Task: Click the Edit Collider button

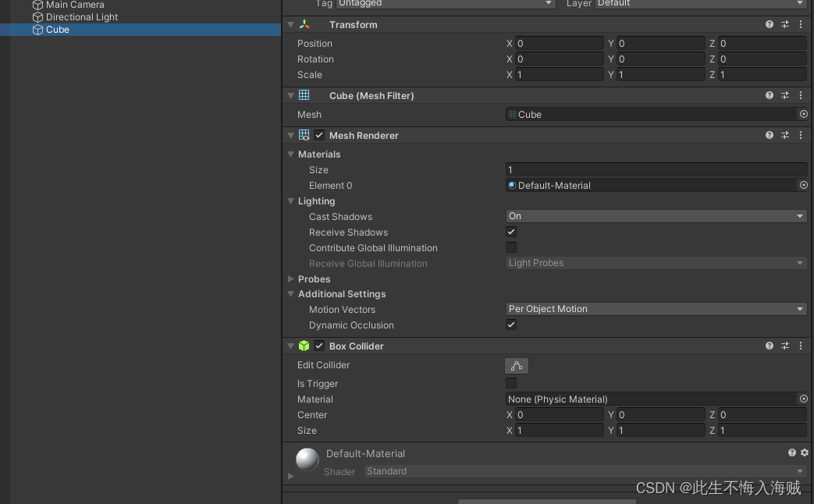Action: (x=517, y=365)
